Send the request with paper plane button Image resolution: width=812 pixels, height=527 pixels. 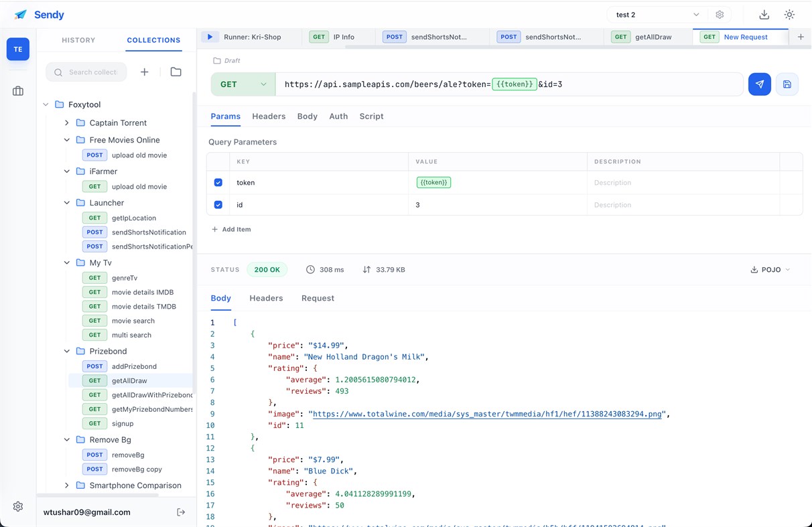tap(759, 84)
